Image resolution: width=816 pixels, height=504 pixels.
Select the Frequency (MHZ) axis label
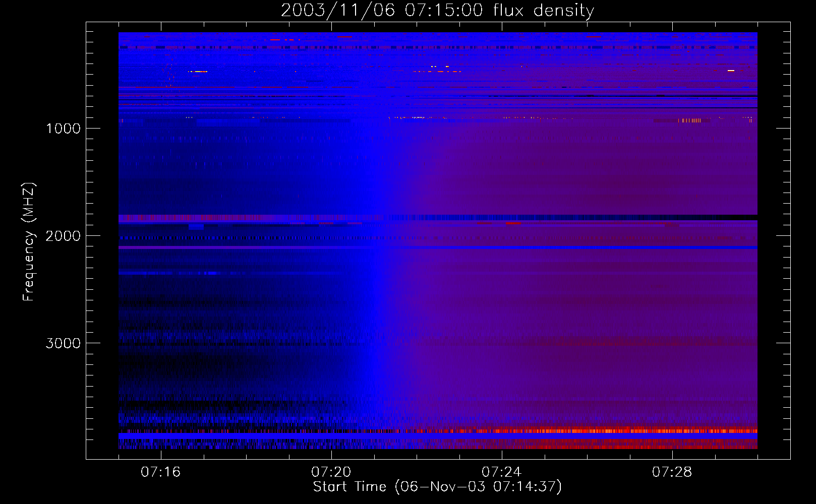click(x=29, y=242)
